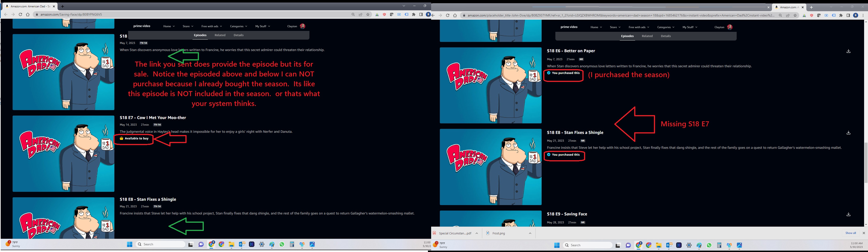This screenshot has height=252, width=868.
Task: Select the Amazon.com American Dad tab in the left window
Action: coord(30,6)
